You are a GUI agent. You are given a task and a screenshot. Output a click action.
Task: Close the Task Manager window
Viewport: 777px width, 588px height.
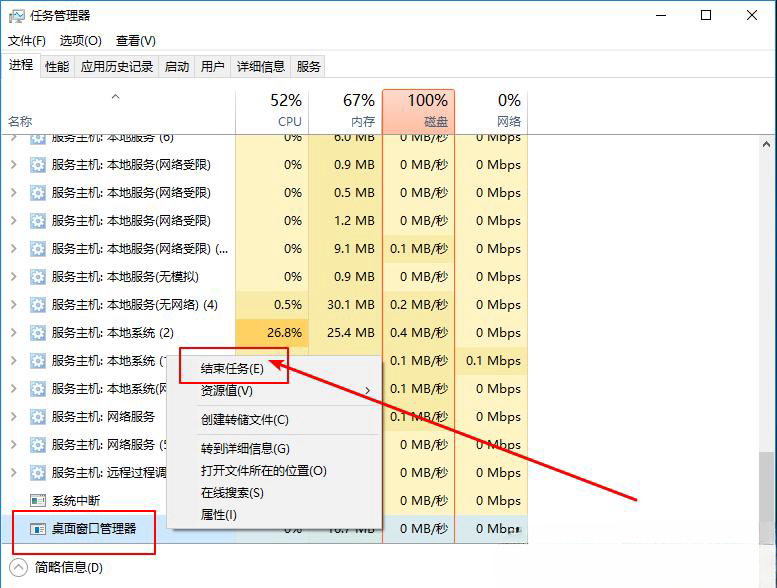pyautogui.click(x=752, y=16)
